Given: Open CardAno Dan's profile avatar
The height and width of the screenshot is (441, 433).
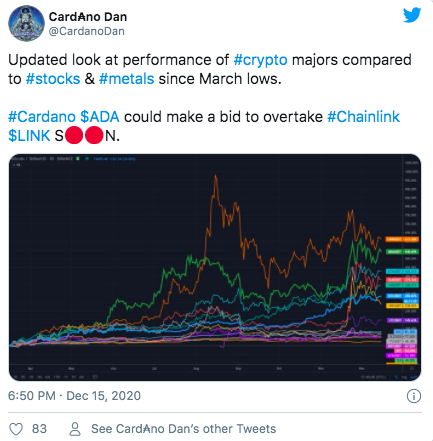Looking at the screenshot, I should pyautogui.click(x=26, y=23).
